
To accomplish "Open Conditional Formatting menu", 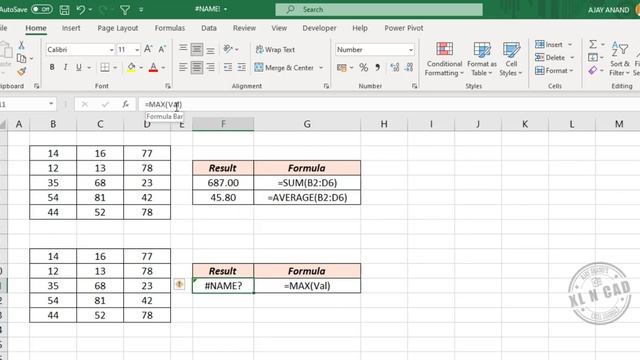I will click(x=444, y=59).
